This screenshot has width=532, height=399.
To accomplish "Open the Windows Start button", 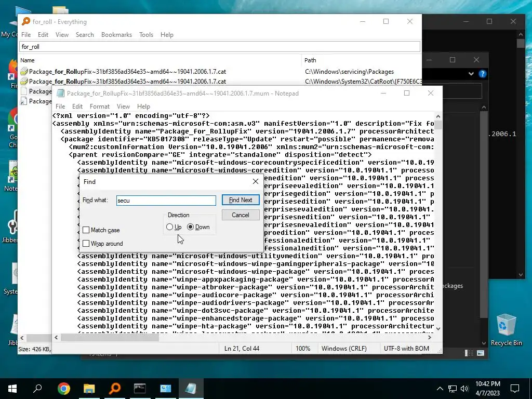I will tap(12, 388).
